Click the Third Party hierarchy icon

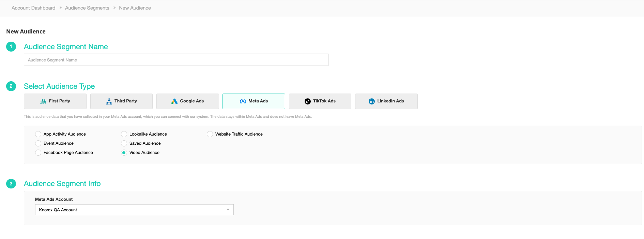(109, 101)
